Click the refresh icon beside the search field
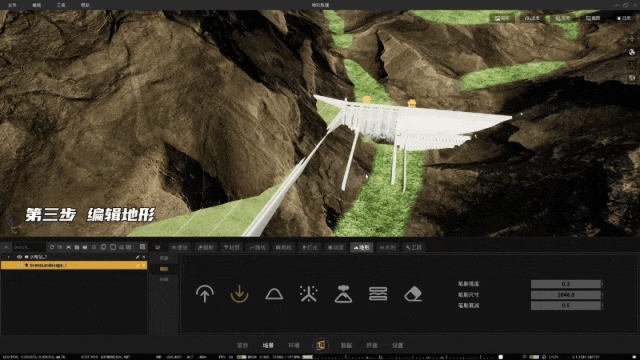Viewport: 640px width, 360px height. [x=52, y=247]
